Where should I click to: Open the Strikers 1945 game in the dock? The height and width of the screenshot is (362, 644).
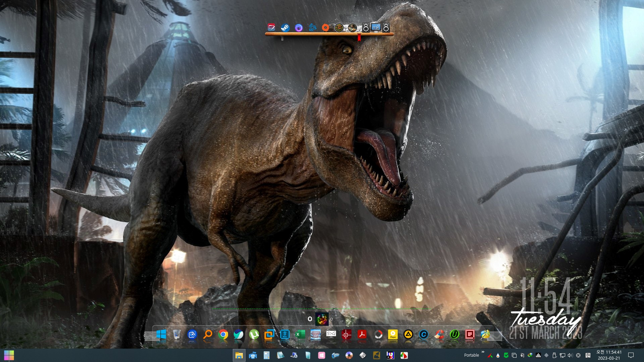[x=316, y=334]
